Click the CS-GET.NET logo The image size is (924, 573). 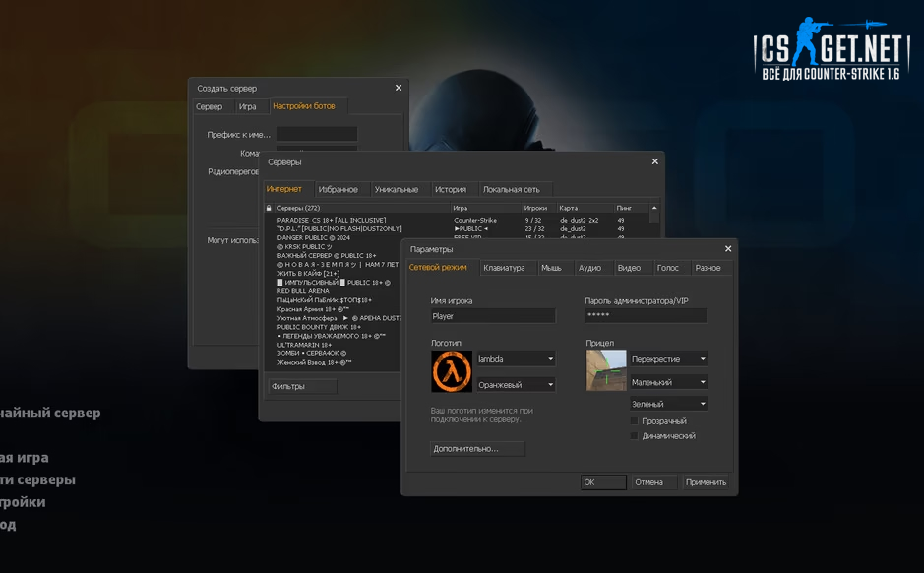click(x=832, y=48)
